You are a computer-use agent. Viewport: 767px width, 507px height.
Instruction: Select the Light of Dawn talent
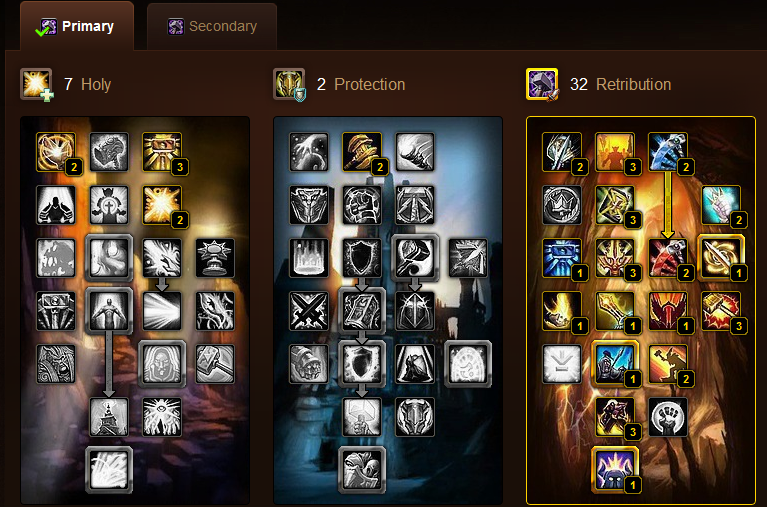[109, 470]
